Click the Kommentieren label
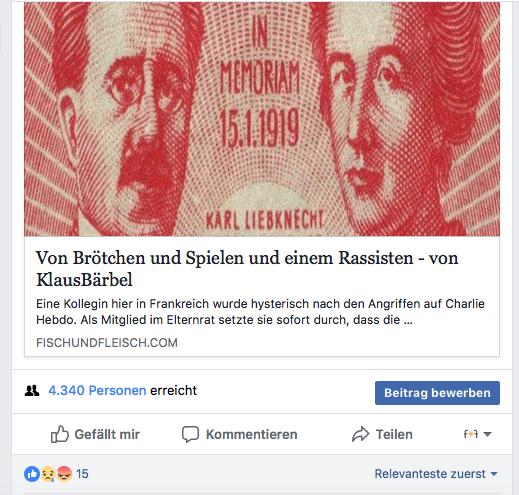Viewport: 519px width, 495px height. [252, 434]
